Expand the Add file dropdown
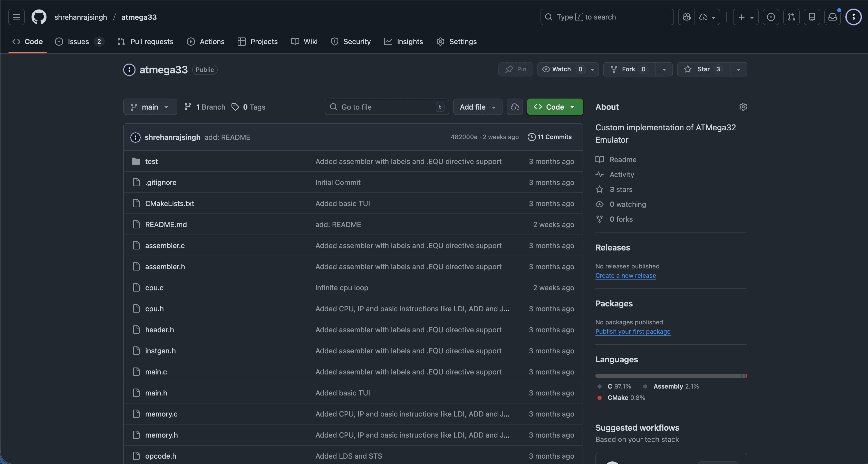Viewport: 868px width, 464px height. (x=477, y=107)
